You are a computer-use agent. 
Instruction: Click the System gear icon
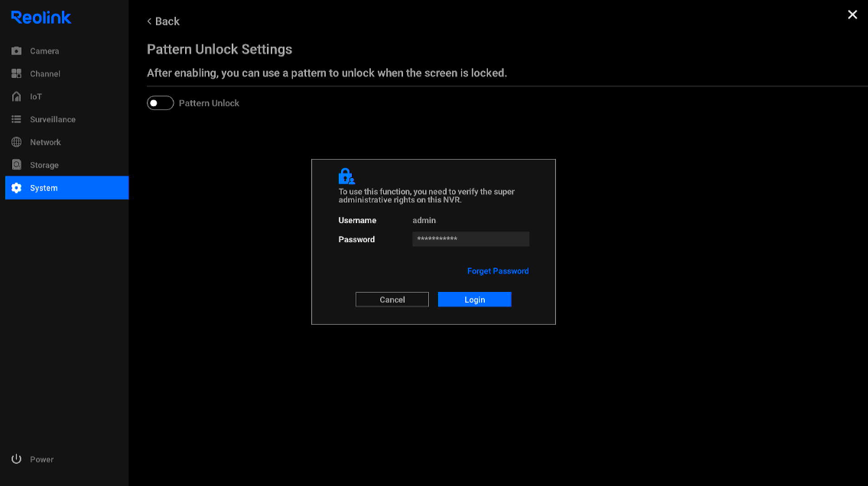point(17,188)
